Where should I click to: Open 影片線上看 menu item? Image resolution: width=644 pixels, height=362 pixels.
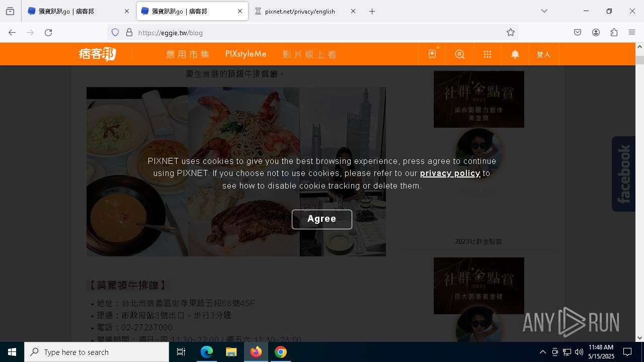tap(309, 54)
